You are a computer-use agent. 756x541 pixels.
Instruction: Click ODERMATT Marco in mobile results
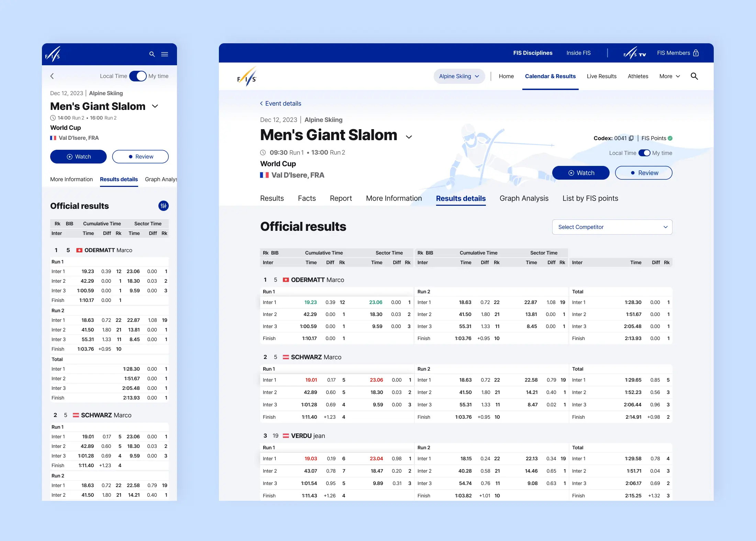tap(108, 250)
